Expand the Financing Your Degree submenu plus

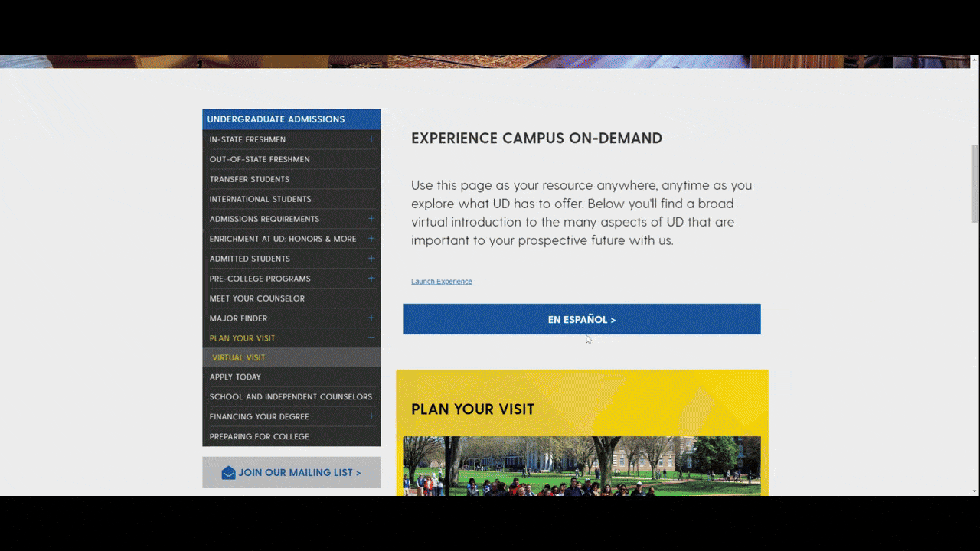(371, 416)
